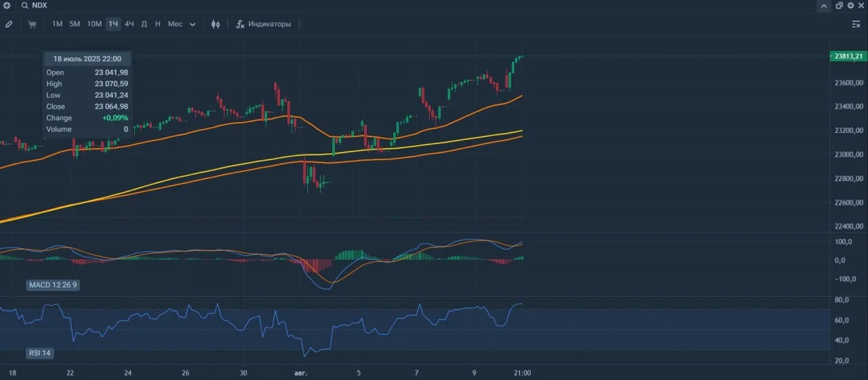This screenshot has height=380, width=868.
Task: Switch to the Д daily timeframe
Action: click(144, 24)
